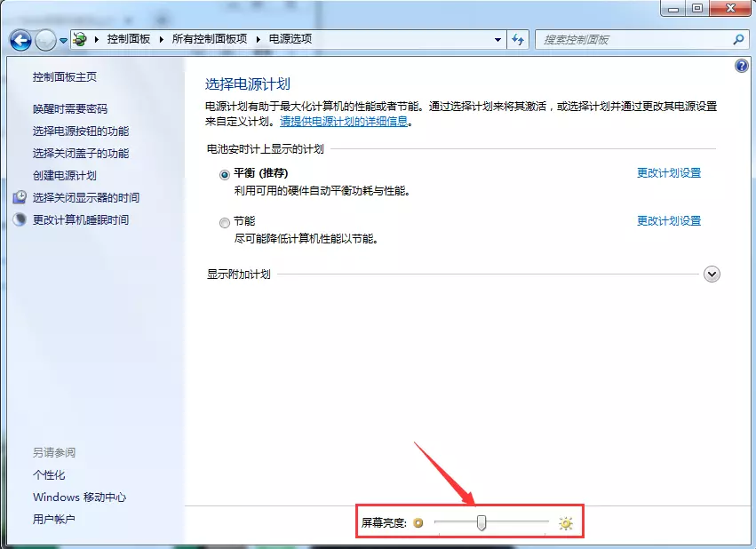The image size is (756, 549).
Task: Open 更改计算机睡眠时间 link
Action: click(x=81, y=219)
